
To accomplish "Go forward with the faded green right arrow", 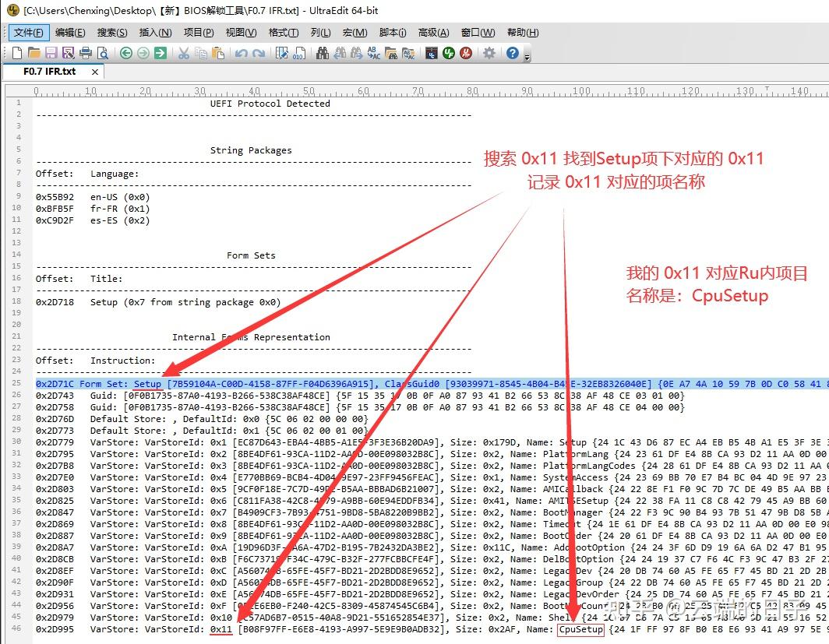I will click(143, 53).
